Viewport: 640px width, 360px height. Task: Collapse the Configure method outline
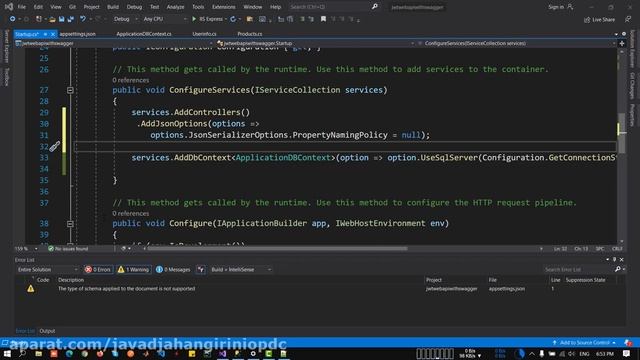70,224
